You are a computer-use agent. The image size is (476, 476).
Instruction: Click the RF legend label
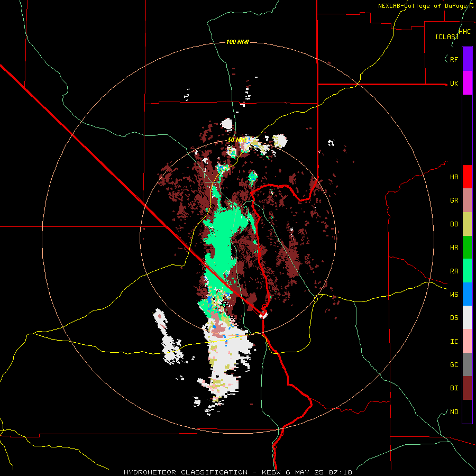coord(454,59)
